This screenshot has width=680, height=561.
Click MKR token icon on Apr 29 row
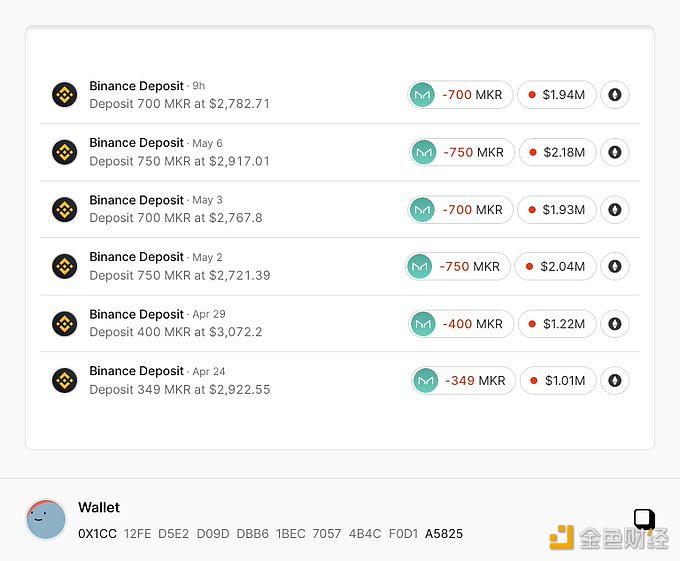pyautogui.click(x=423, y=324)
